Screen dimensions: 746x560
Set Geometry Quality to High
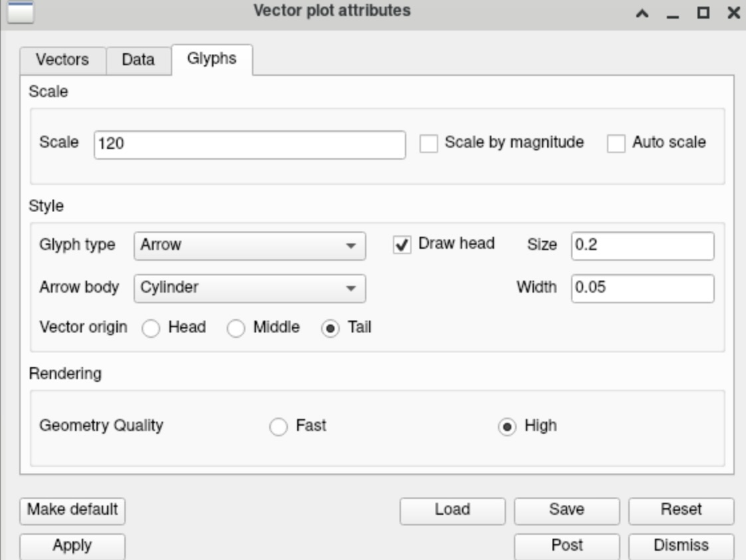click(x=507, y=427)
